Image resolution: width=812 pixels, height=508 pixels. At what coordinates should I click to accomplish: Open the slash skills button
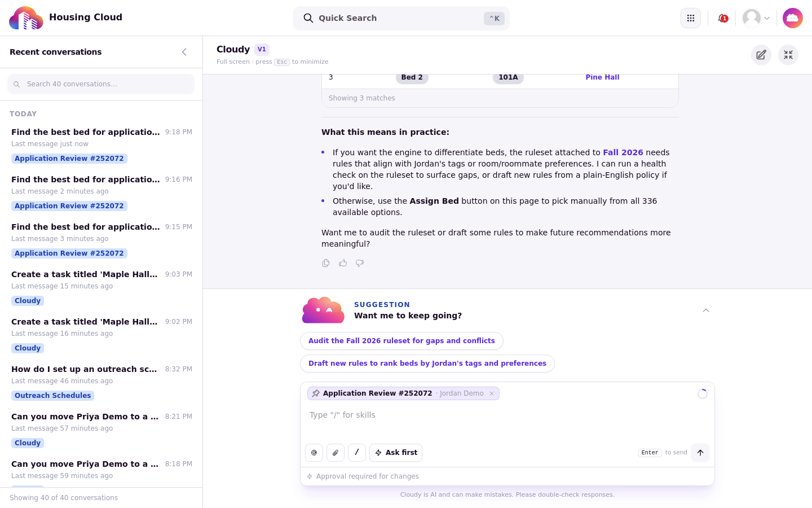[x=357, y=453]
